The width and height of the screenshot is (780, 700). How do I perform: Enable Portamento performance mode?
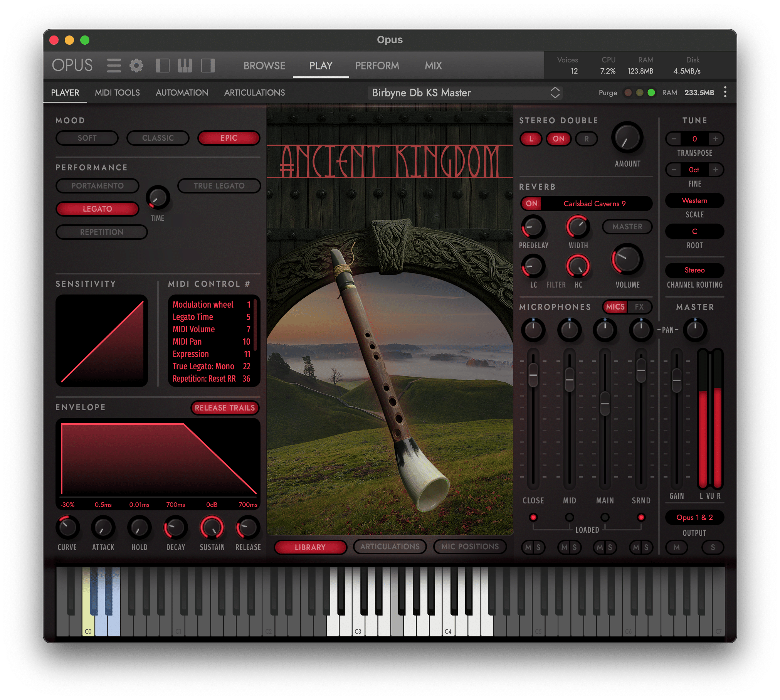click(x=97, y=186)
